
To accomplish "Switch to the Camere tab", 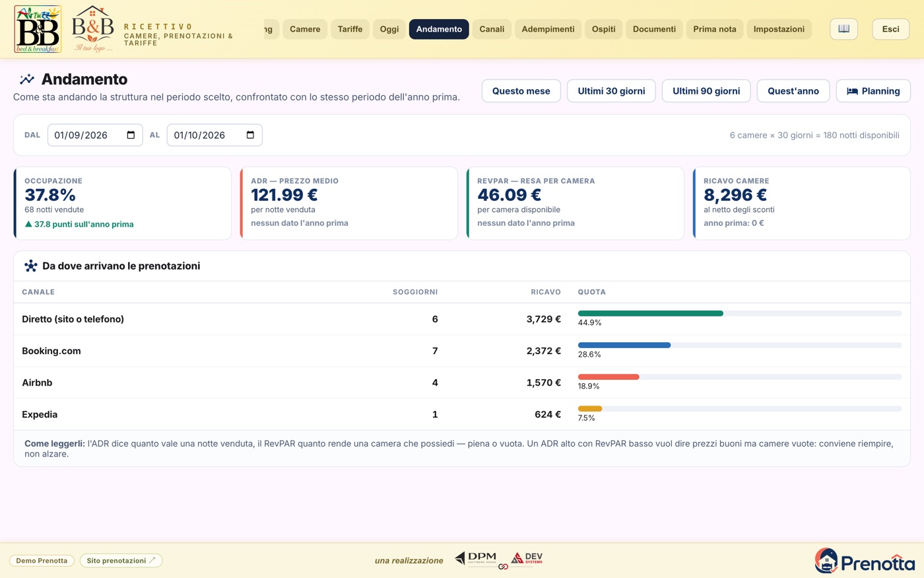I will coord(305,29).
